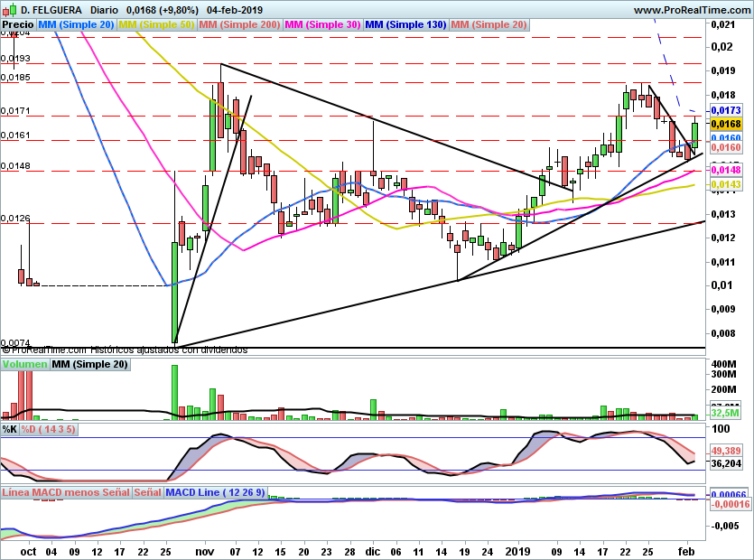Open the Volumen panel label

coord(24,364)
